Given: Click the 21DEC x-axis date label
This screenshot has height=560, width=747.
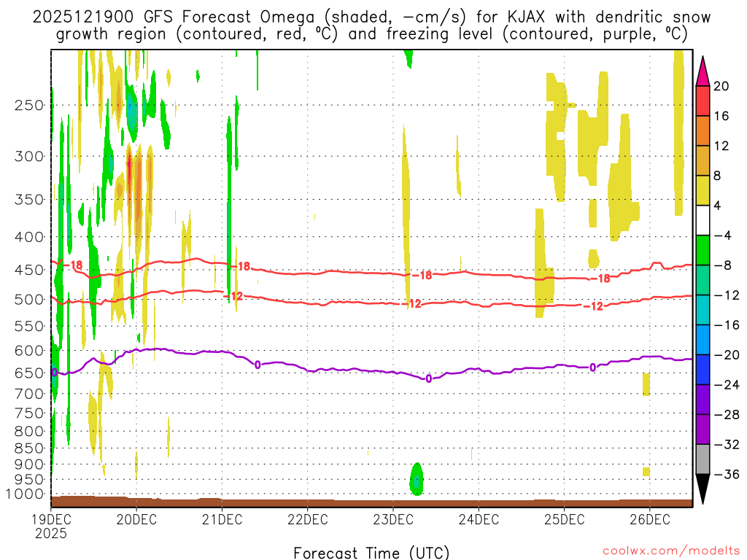Looking at the screenshot, I should (222, 519).
